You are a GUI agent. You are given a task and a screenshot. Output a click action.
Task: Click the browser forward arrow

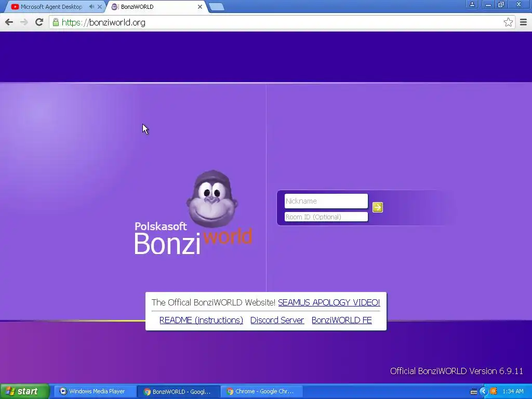coord(24,22)
